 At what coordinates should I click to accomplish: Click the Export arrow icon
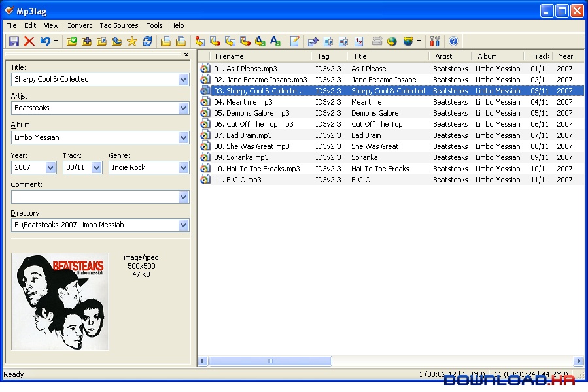[x=313, y=41]
